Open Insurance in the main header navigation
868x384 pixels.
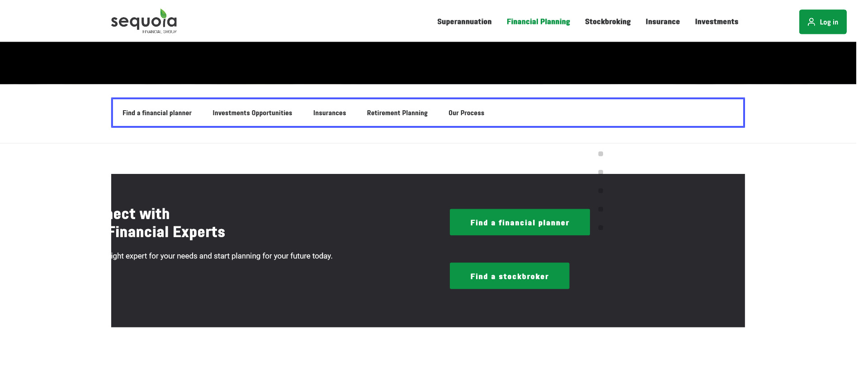(x=662, y=22)
